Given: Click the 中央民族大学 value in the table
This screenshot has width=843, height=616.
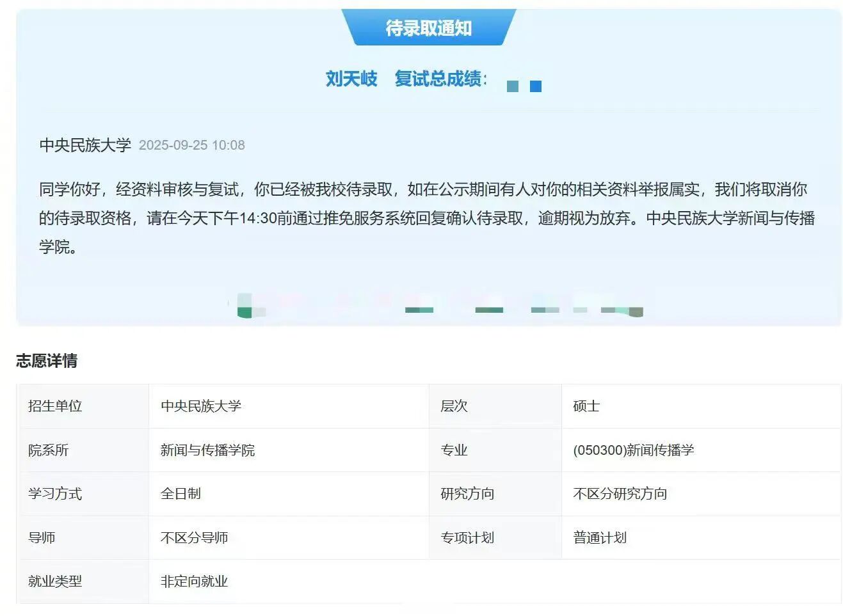Looking at the screenshot, I should click(x=201, y=406).
